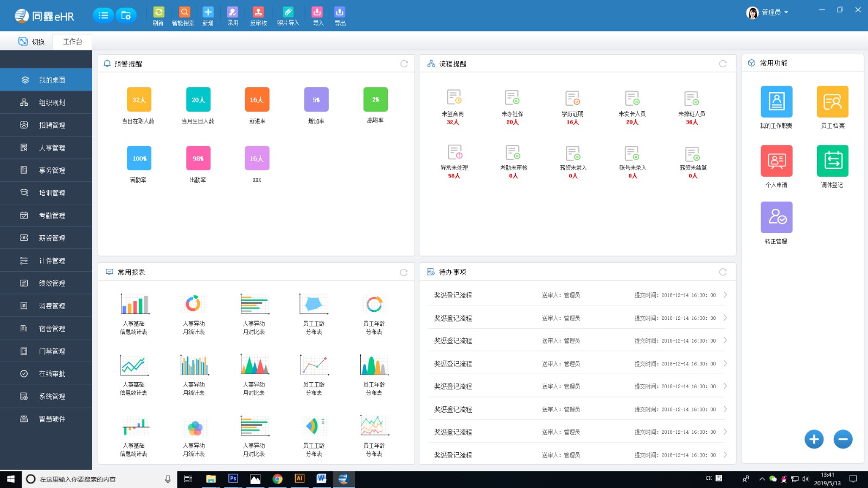Open the blue list menu button
This screenshot has width=868, height=488.
[x=103, y=15]
